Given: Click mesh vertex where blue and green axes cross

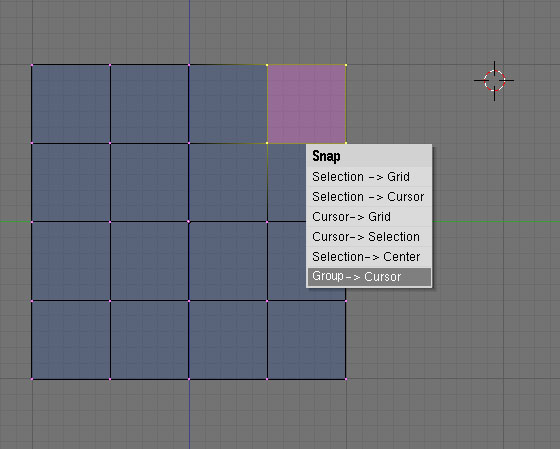Looking at the screenshot, I should (x=189, y=222).
